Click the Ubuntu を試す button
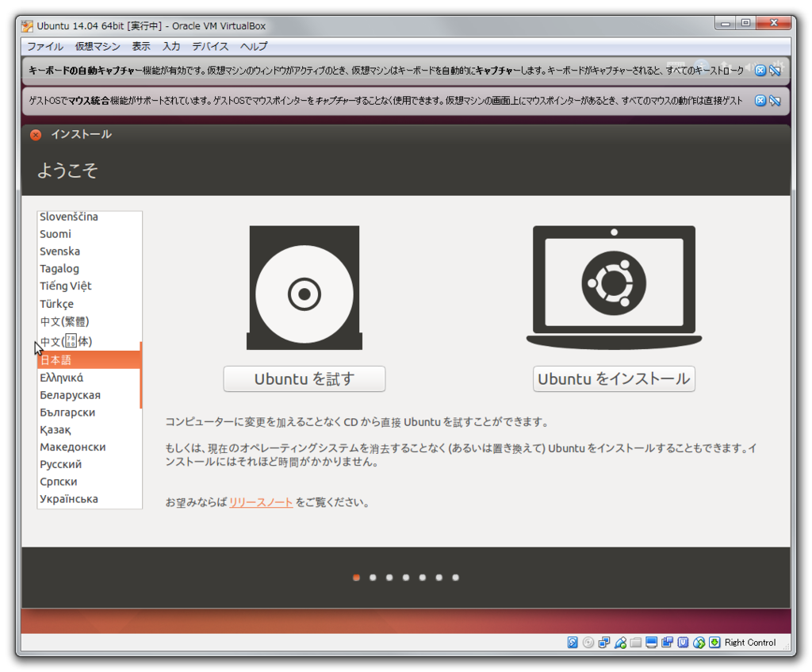812x672 pixels. tap(304, 378)
